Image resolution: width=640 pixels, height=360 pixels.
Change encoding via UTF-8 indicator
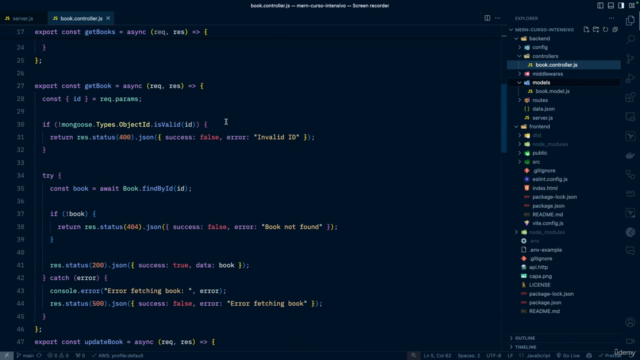[493, 356]
